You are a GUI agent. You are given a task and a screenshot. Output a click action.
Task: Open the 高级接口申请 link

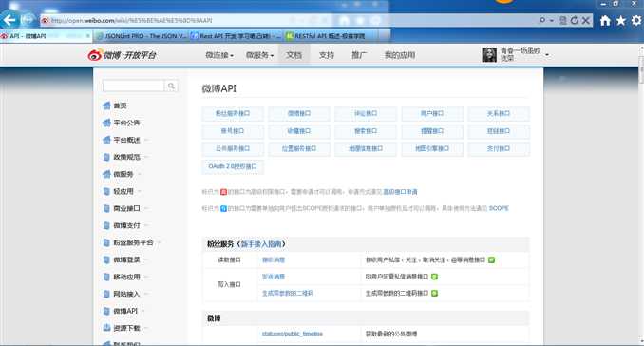click(x=400, y=192)
